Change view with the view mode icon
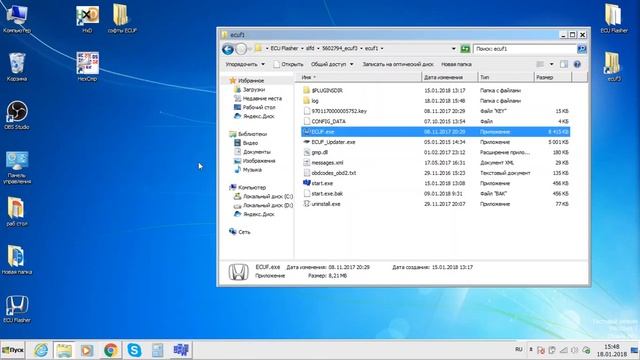640x360 pixels. [540, 64]
